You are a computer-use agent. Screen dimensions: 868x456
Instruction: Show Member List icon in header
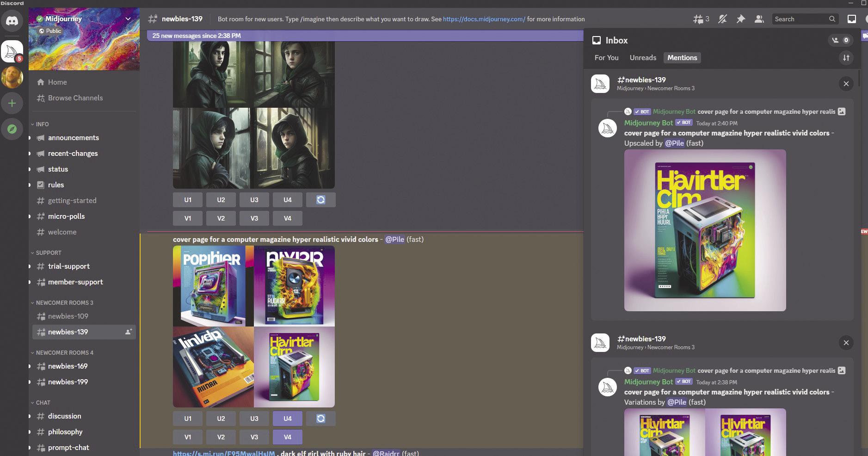click(x=759, y=19)
